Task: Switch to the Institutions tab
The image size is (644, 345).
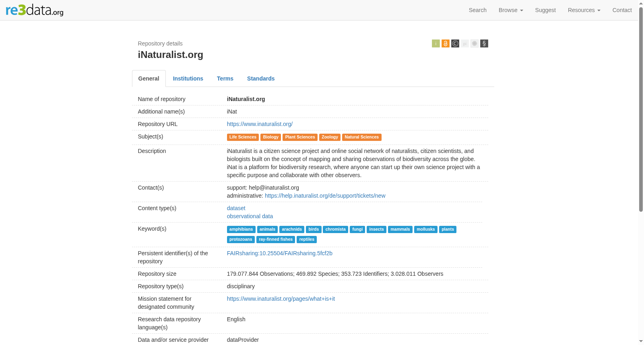Action: point(188,79)
